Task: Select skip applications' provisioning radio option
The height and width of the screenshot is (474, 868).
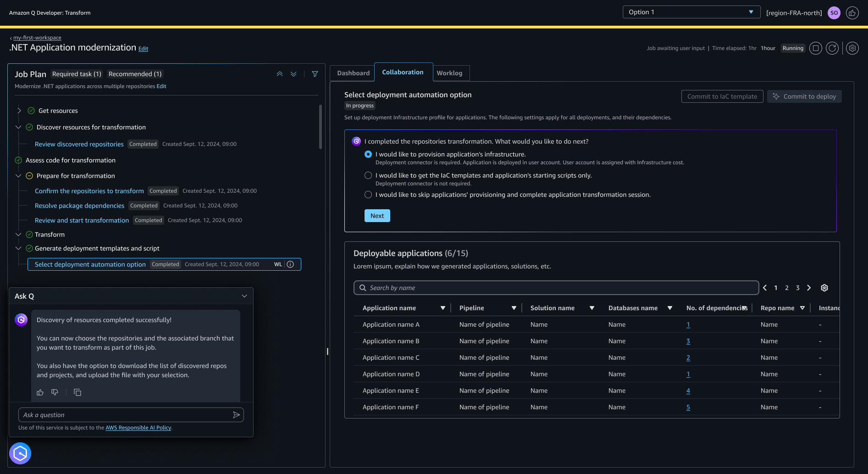Action: [368, 195]
